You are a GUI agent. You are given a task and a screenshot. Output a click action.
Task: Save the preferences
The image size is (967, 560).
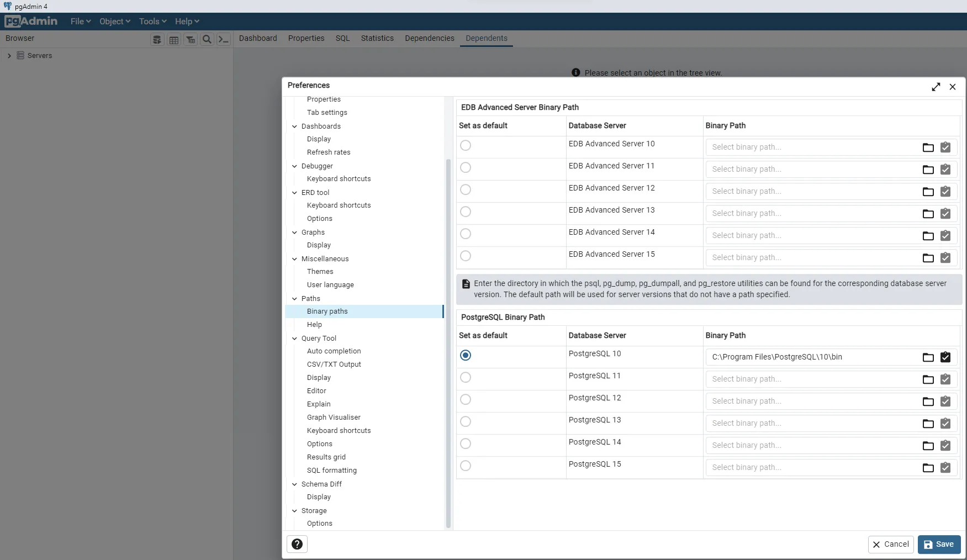click(x=939, y=544)
